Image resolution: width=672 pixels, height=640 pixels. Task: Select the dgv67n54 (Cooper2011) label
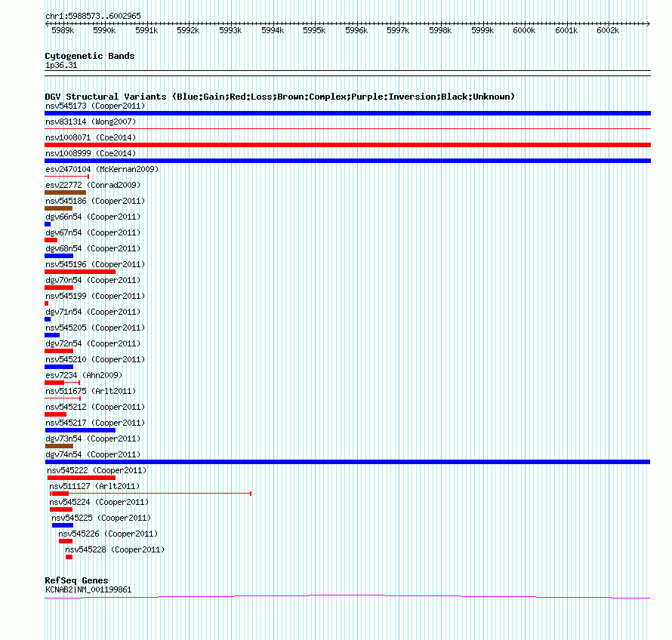(x=93, y=232)
